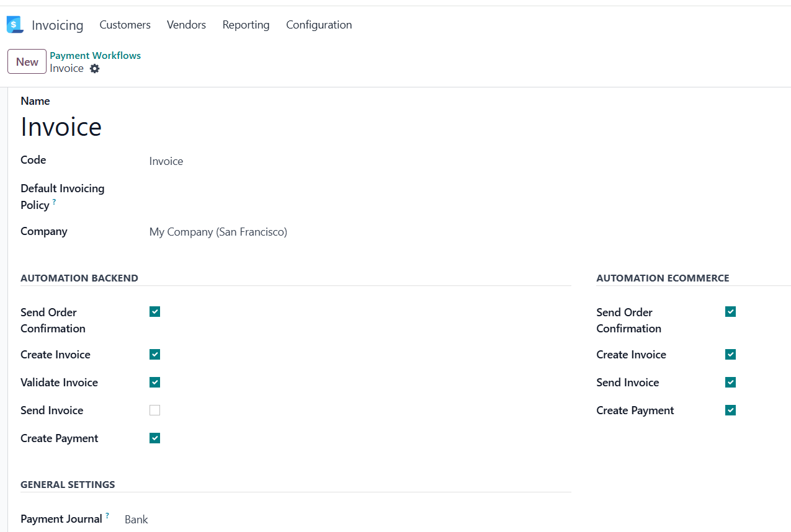
Task: Uncheck Create Invoice under Automation eCommerce
Action: pyautogui.click(x=730, y=354)
